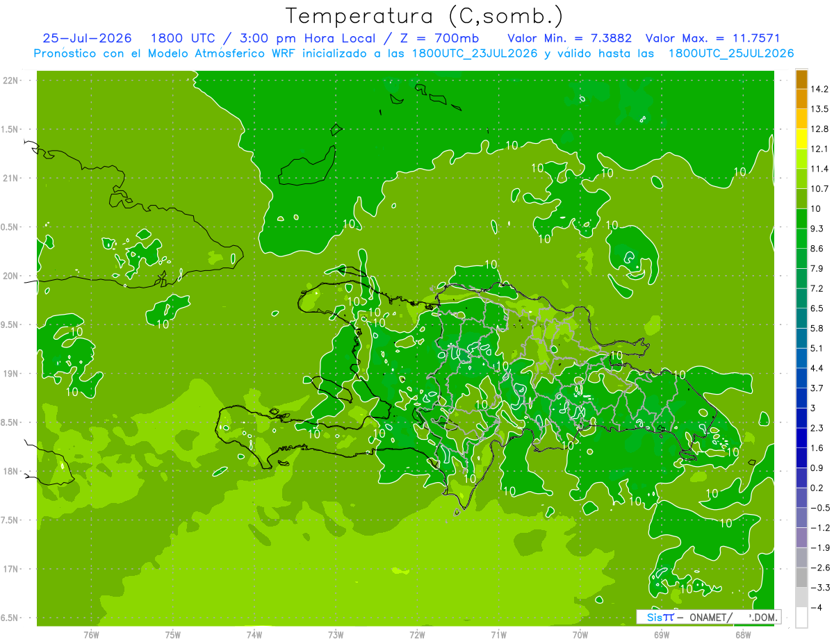Click the latitude axis label '19N'
Screen dimensions: 834x644
[x=11, y=374]
